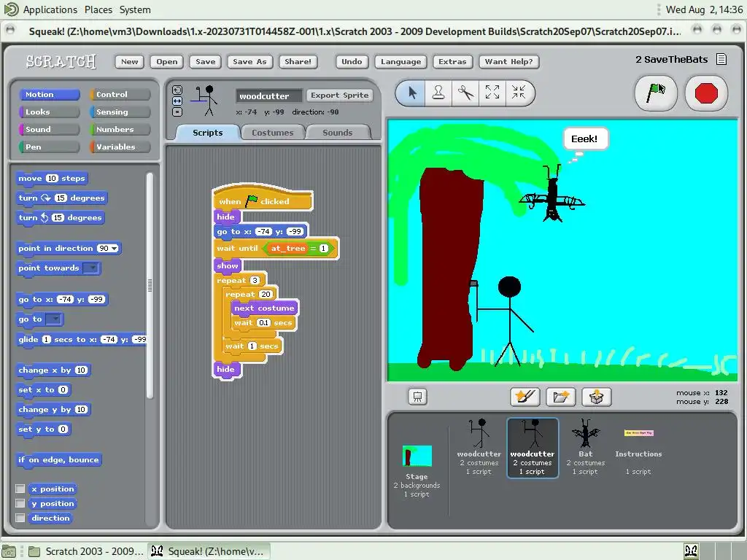Select the arrow pointer tool

[413, 93]
